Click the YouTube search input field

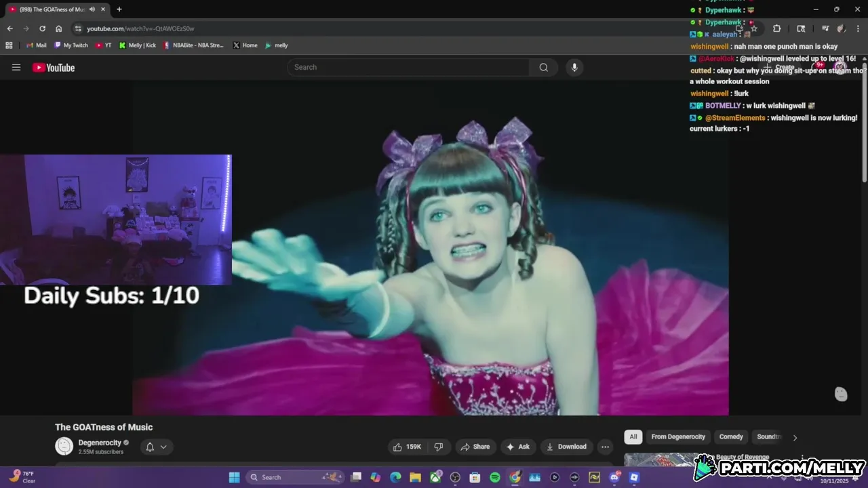click(408, 67)
